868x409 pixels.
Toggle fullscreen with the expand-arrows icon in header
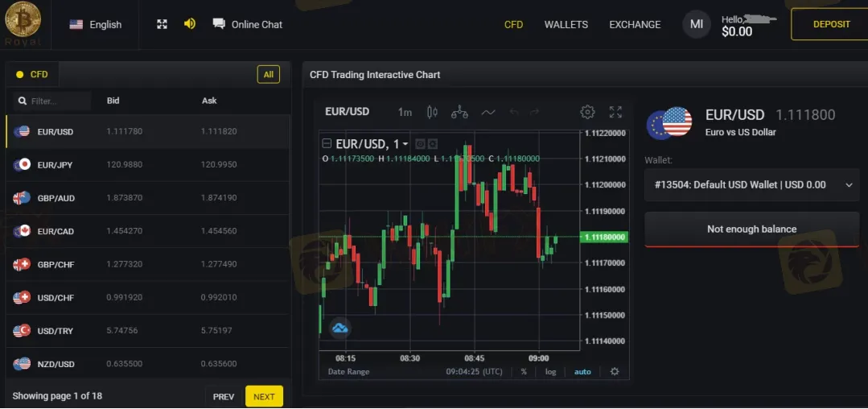(x=162, y=24)
